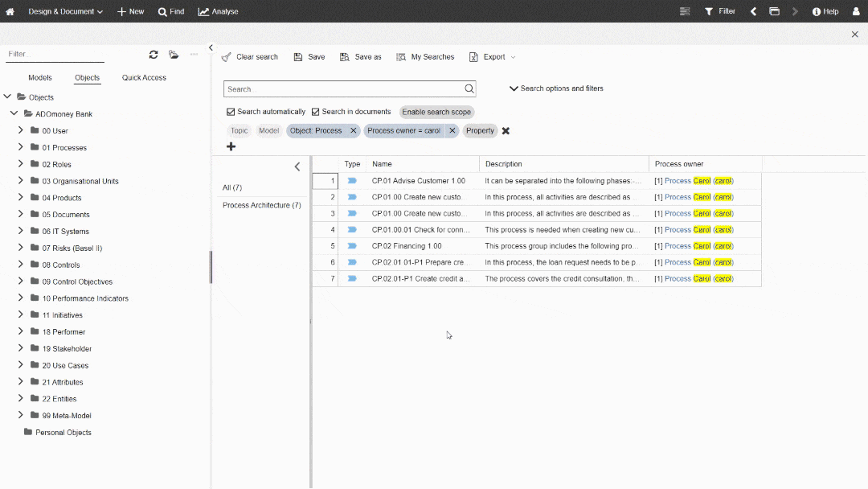This screenshot has width=868, height=489.
Task: Click into the Search input field
Action: (x=344, y=89)
